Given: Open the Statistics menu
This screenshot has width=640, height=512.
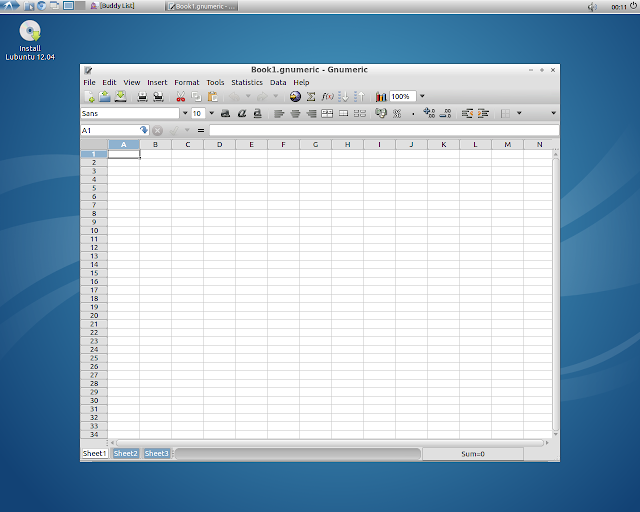Looking at the screenshot, I should (247, 82).
